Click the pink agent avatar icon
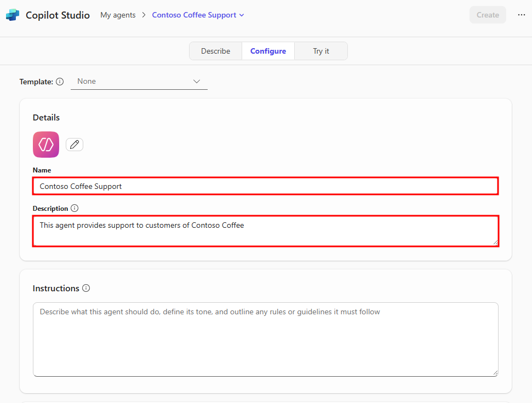This screenshot has width=532, height=403. 46,145
